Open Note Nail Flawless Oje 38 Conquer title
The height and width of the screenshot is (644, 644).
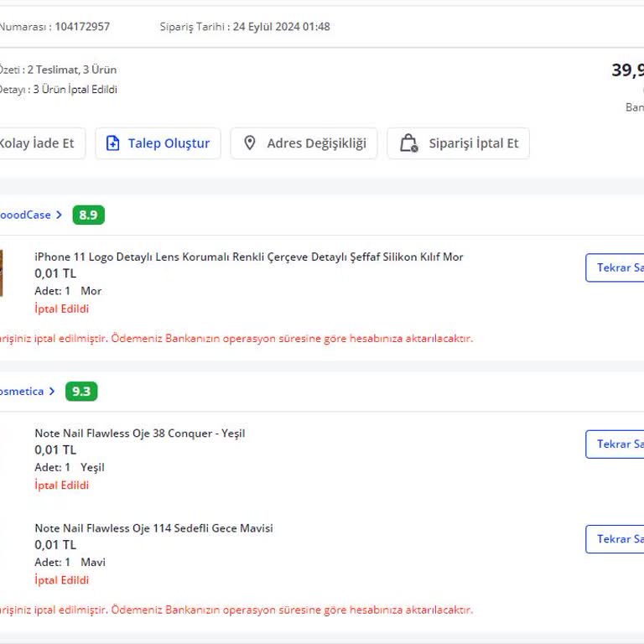pyautogui.click(x=140, y=434)
